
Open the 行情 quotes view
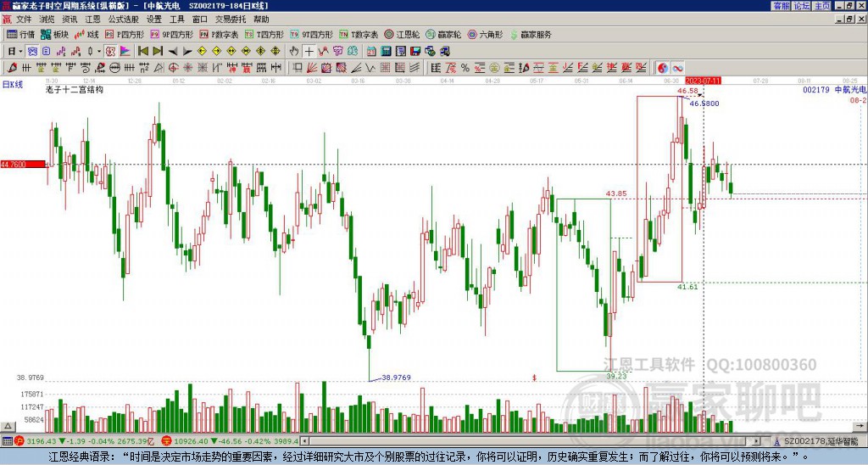20,34
